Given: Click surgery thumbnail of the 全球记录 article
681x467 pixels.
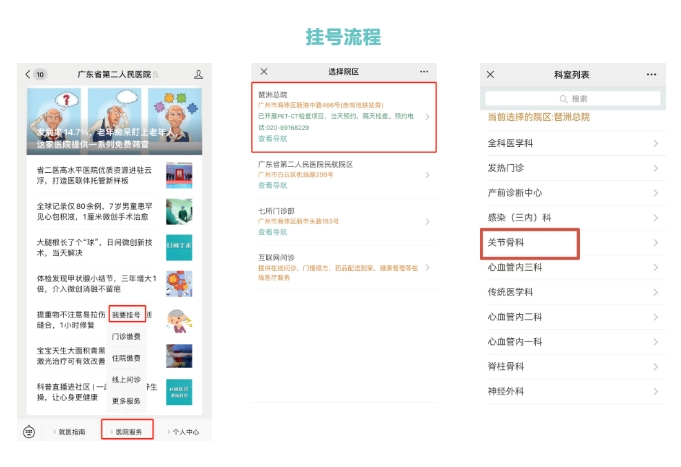Looking at the screenshot, I should [179, 212].
